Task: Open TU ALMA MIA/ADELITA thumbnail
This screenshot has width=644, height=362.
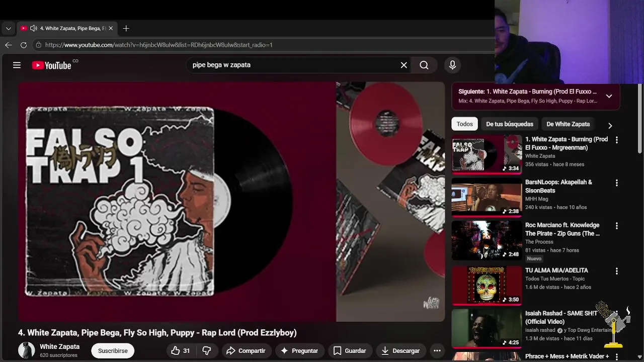Action: click(487, 286)
